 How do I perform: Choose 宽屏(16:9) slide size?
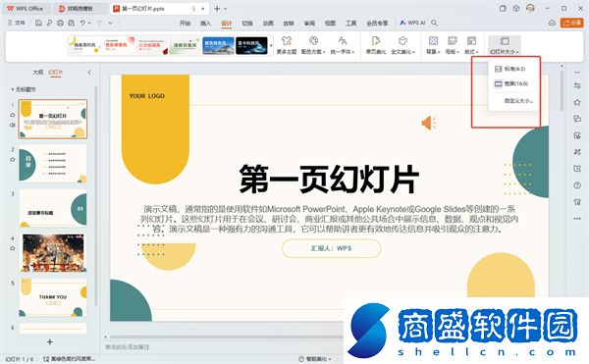tap(513, 83)
